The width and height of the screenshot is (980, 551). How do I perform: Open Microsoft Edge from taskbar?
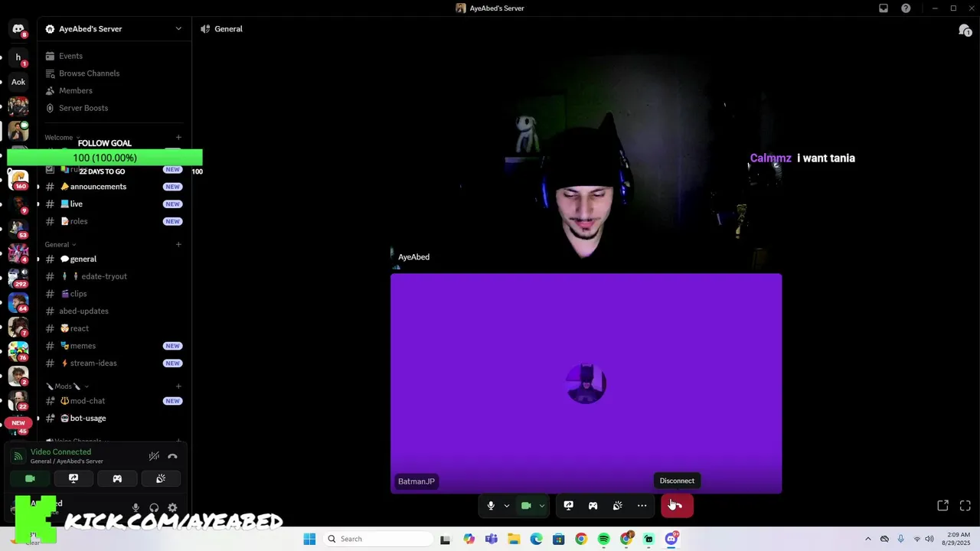[537, 539]
